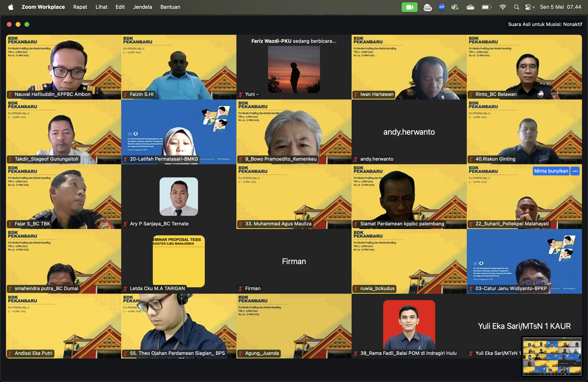This screenshot has height=382, width=588.
Task: Click muted mic icon beside Firman label
Action: coord(241,288)
